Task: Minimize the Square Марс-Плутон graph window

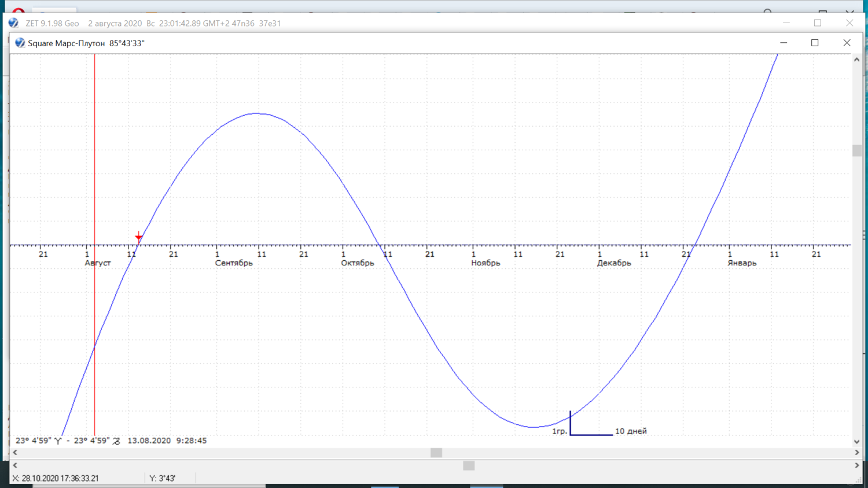Action: (x=784, y=43)
